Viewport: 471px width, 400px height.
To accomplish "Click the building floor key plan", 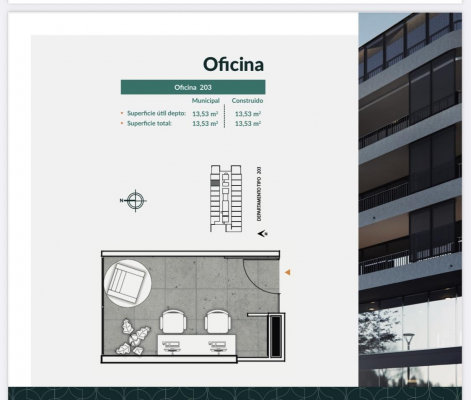I will [226, 198].
